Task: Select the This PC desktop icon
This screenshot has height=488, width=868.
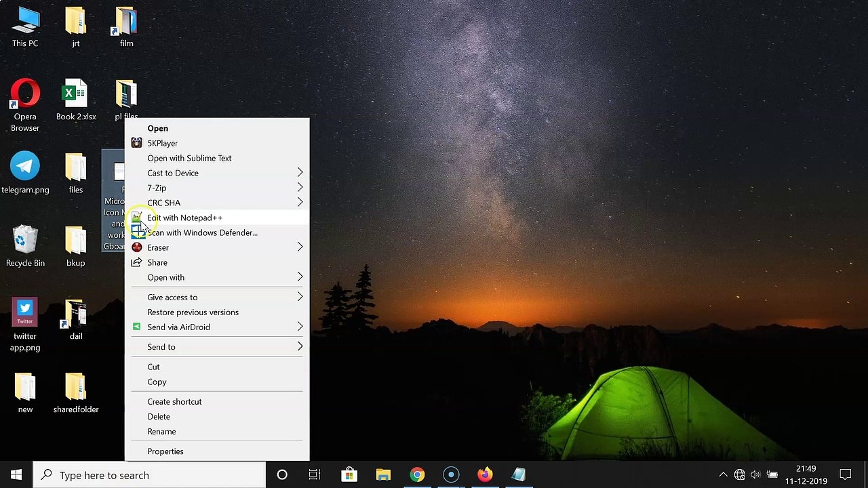Action: coord(25,27)
